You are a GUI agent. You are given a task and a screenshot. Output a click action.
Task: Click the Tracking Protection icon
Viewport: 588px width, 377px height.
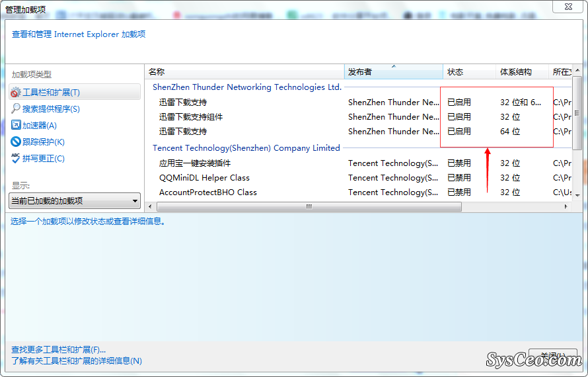[16, 142]
